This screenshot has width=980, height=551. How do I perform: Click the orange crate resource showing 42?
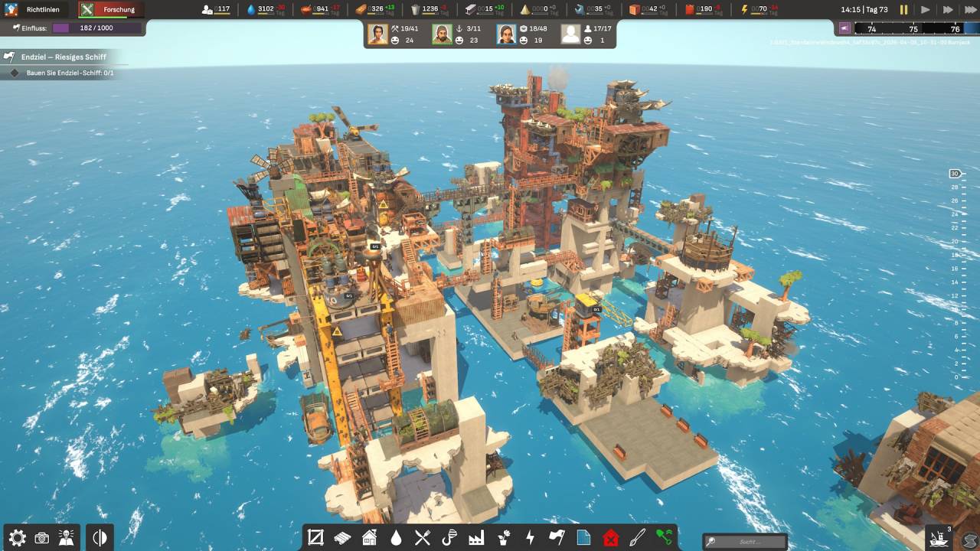(x=648, y=9)
